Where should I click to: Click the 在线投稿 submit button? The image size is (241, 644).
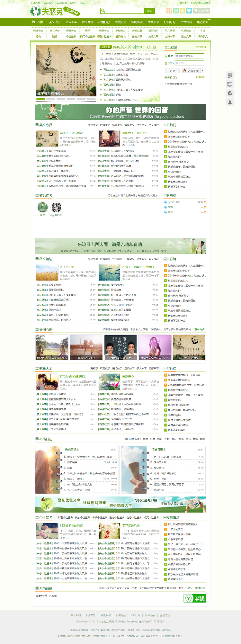click(201, 11)
